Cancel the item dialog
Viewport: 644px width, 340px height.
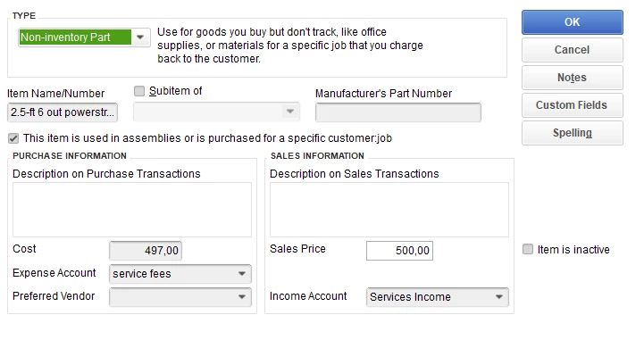click(573, 50)
